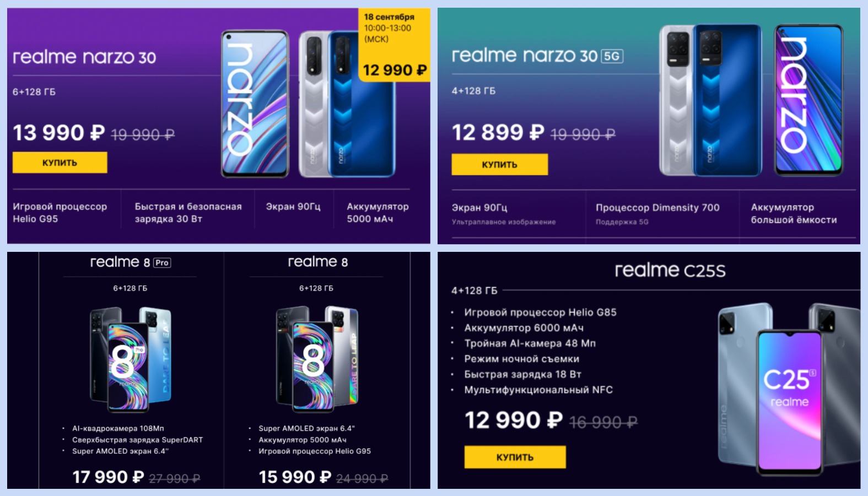Viewport: 868px width, 496px height.
Task: Open the yellow 18 сентября promo badge
Action: click(394, 45)
